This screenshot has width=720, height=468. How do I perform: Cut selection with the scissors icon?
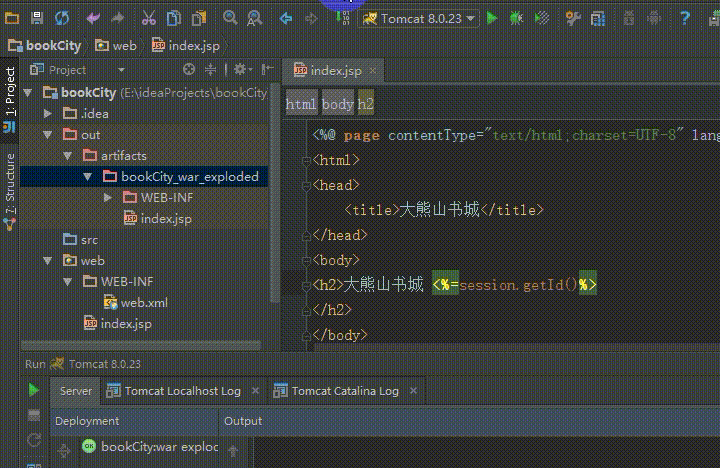click(x=148, y=18)
